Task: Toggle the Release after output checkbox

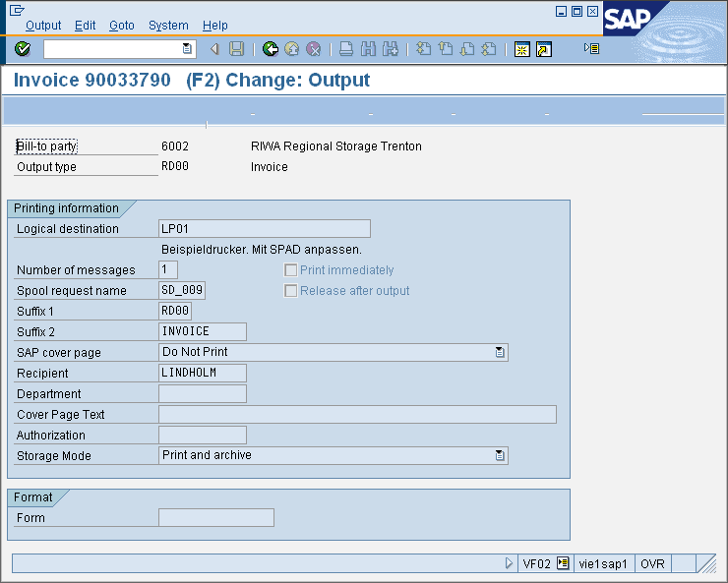Action: (290, 291)
